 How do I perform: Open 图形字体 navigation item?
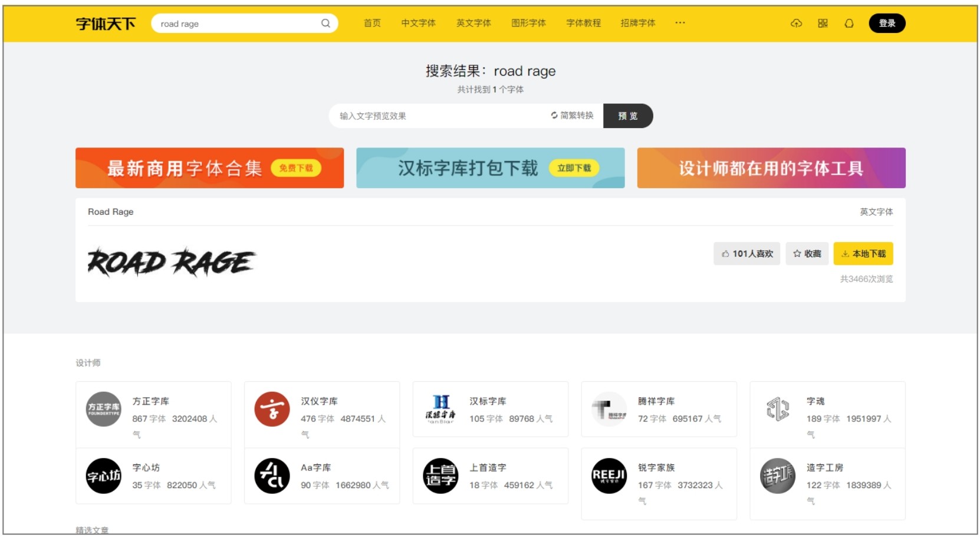[x=528, y=23]
